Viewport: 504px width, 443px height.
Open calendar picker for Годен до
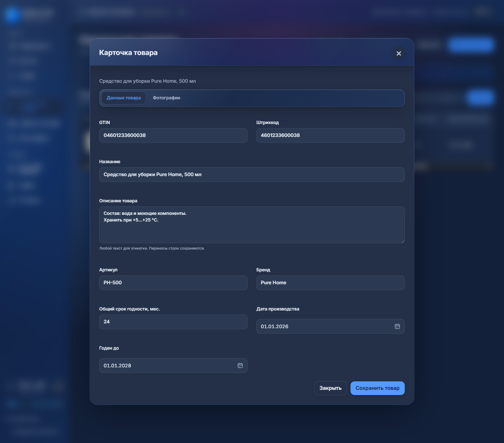(x=240, y=365)
